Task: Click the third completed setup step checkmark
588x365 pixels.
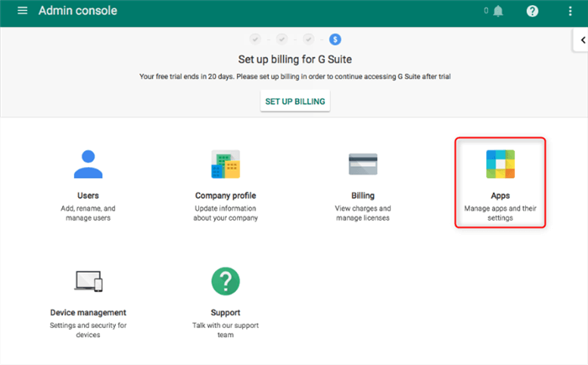Action: 308,39
